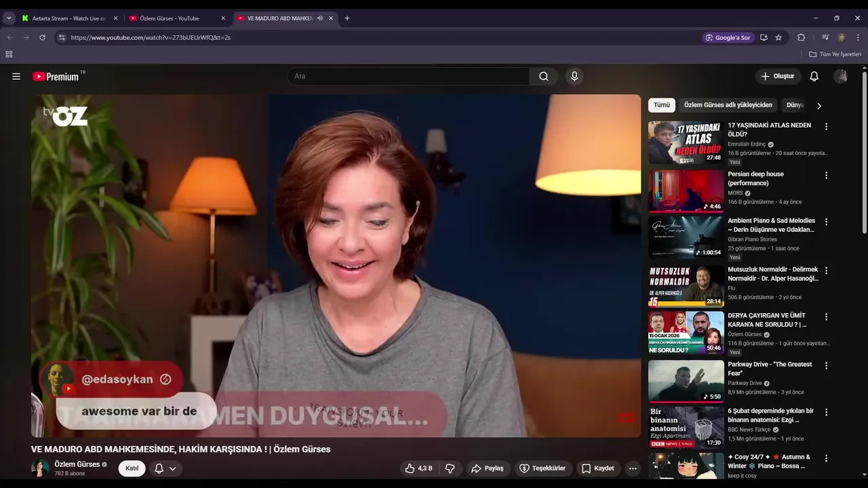
Task: Click the Kaydet save button
Action: 598,468
